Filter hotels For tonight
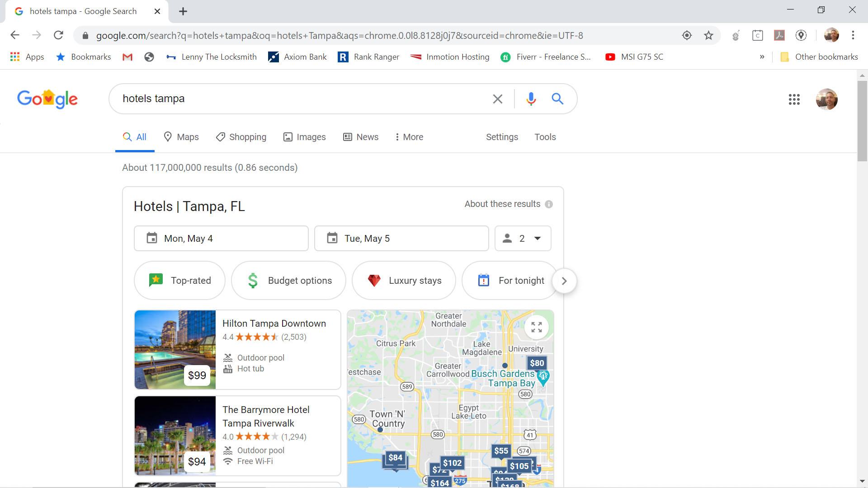Image resolution: width=868 pixels, height=488 pixels. pyautogui.click(x=509, y=281)
